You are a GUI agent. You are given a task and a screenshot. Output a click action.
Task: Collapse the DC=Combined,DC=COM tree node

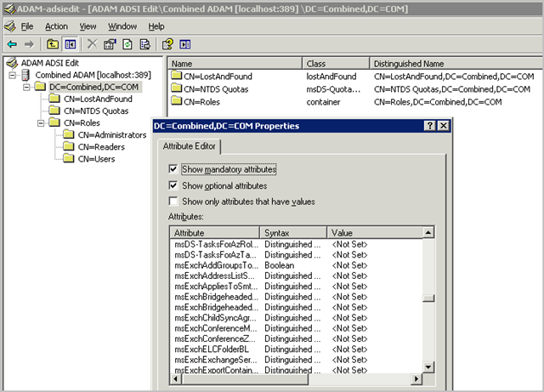pos(26,87)
